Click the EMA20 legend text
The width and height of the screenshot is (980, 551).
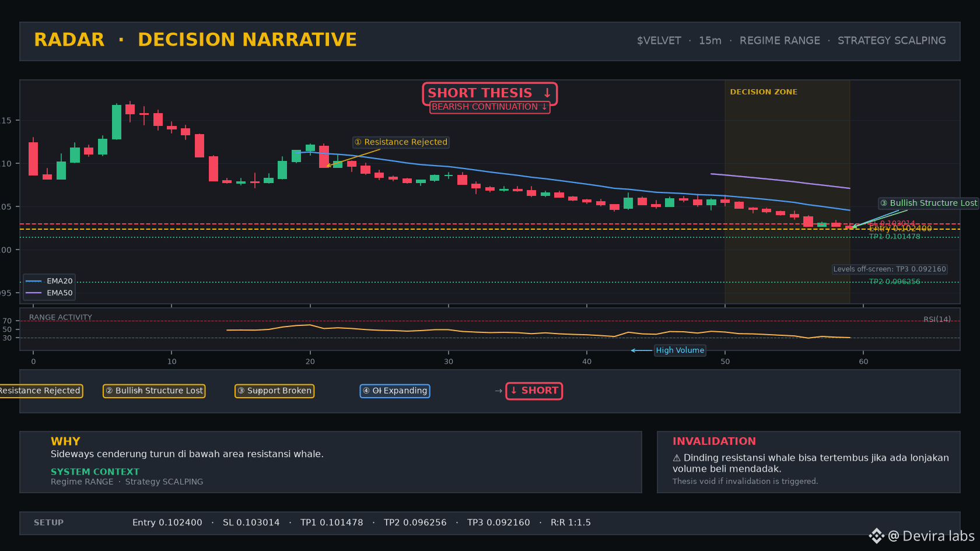pyautogui.click(x=60, y=281)
